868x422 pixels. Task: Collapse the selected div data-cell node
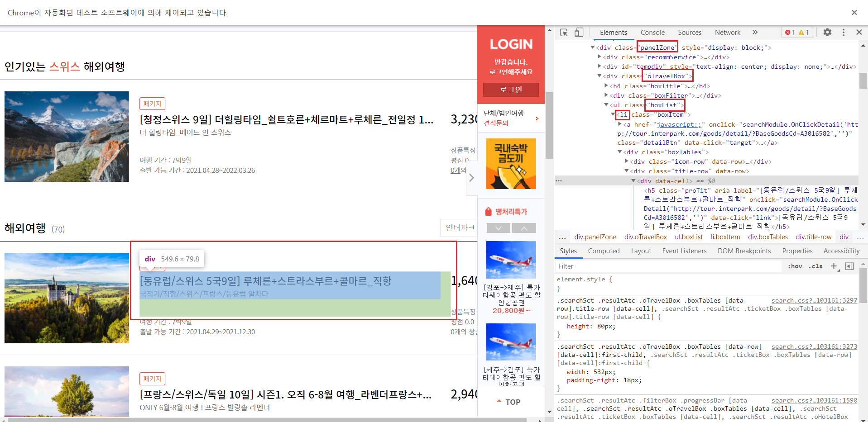[x=633, y=180]
